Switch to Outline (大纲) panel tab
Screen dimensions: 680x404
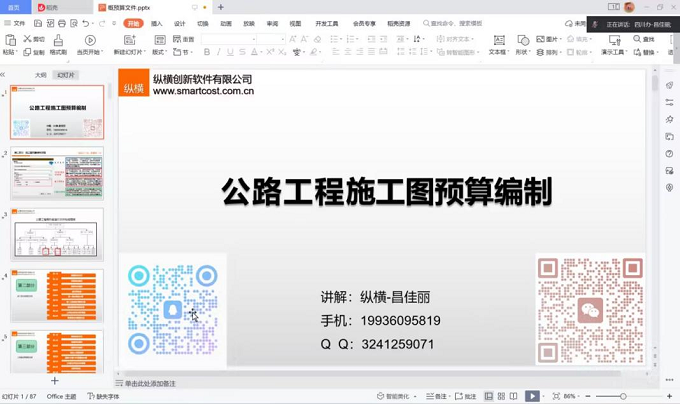tap(40, 75)
